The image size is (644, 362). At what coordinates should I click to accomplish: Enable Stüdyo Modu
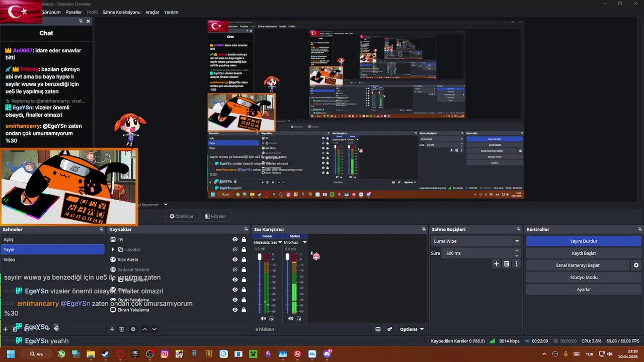(x=584, y=278)
